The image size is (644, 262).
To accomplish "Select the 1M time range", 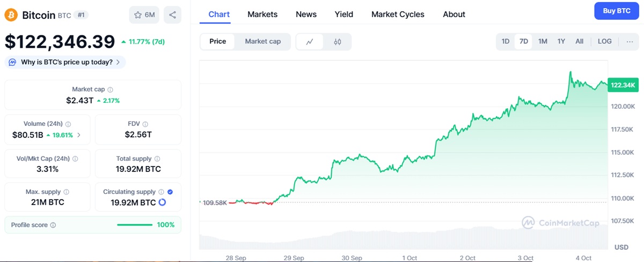I will 543,41.
